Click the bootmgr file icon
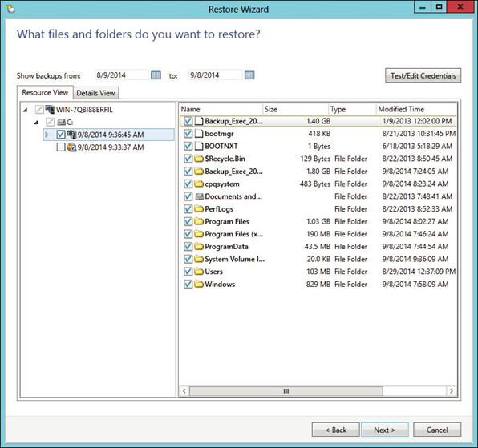The image size is (478, 448). click(x=199, y=133)
